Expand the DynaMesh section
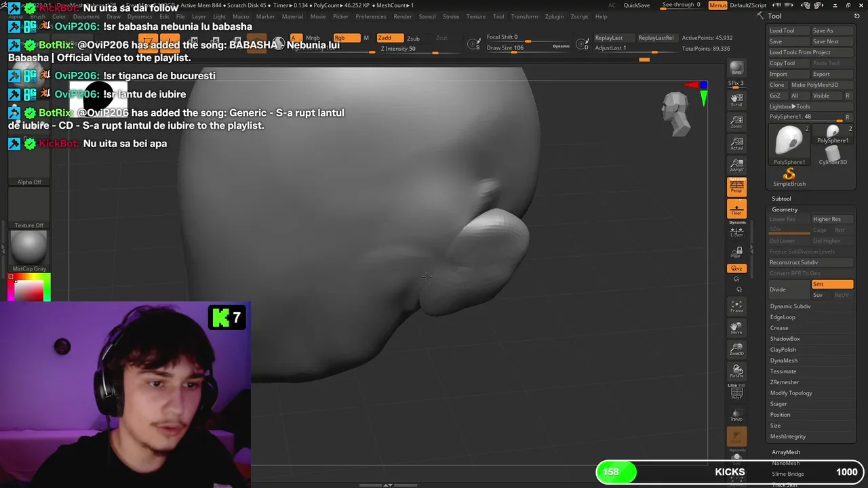The height and width of the screenshot is (488, 868). pos(783,361)
